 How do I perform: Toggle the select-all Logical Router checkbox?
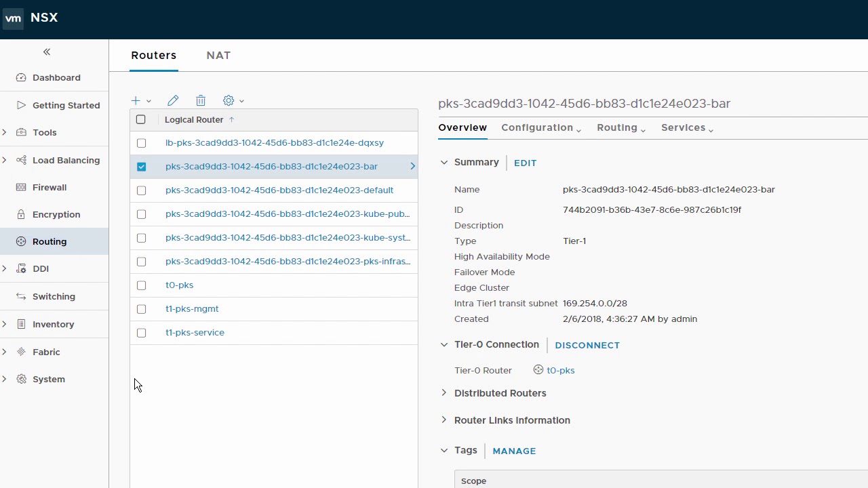tap(140, 119)
